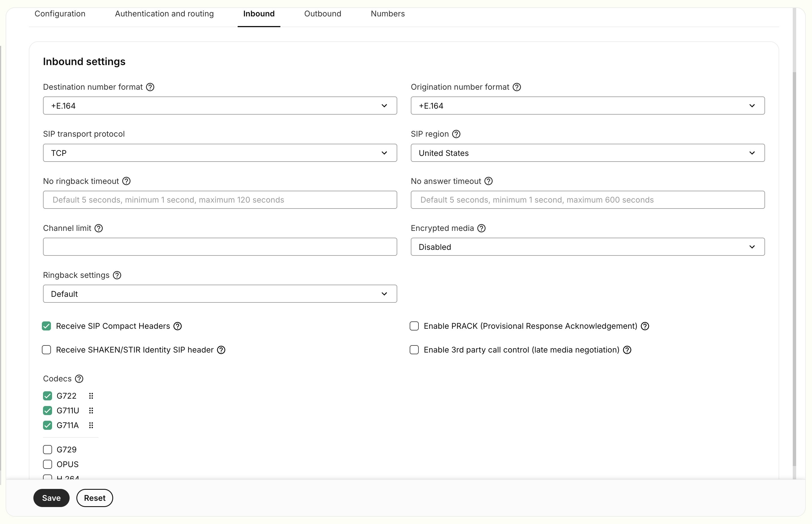
Task: Click the SIP region help icon
Action: click(x=456, y=134)
